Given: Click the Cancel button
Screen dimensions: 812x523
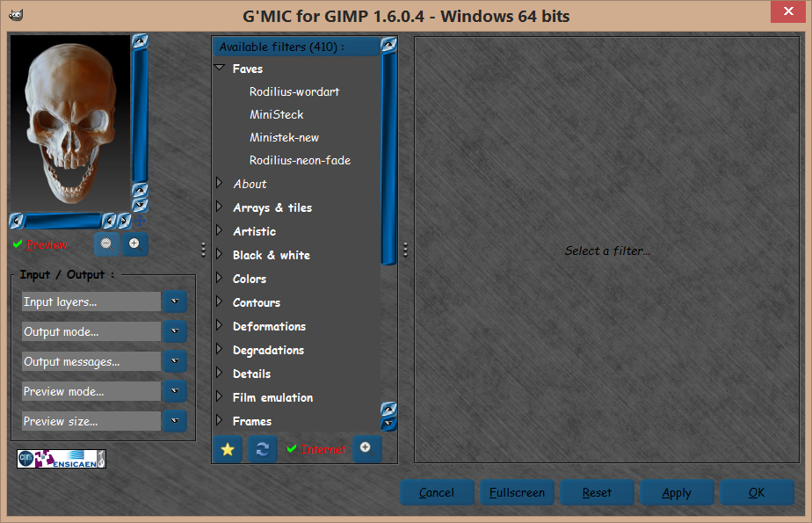Looking at the screenshot, I should pyautogui.click(x=437, y=492).
